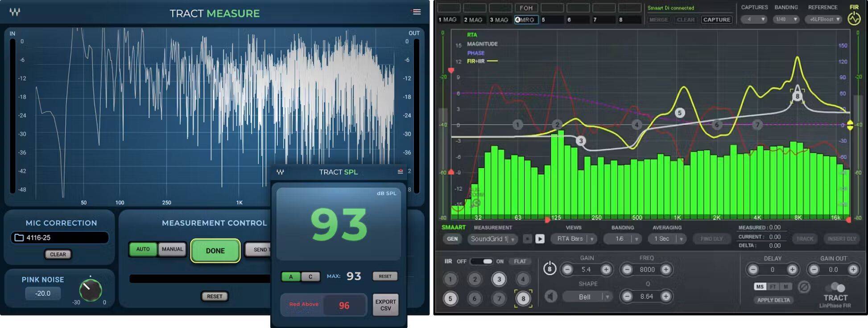This screenshot has height=328, width=868.
Task: Select the 3 MAG capture slot
Action: [x=500, y=20]
